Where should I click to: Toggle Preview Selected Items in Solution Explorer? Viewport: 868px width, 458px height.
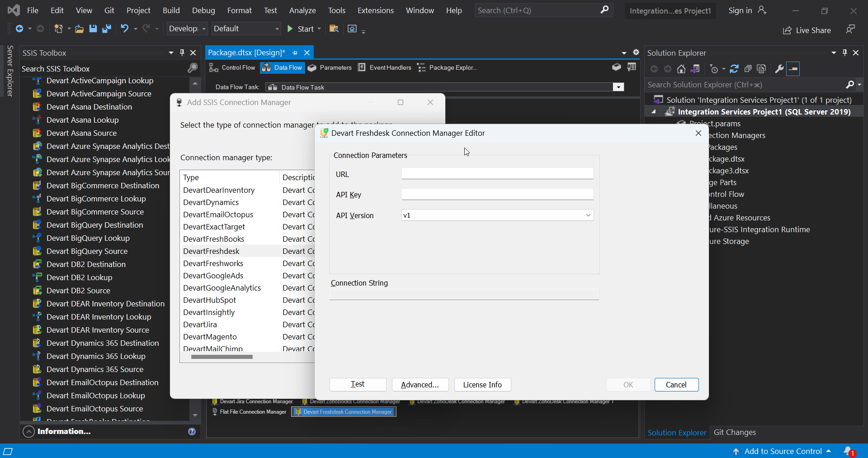coord(761,68)
